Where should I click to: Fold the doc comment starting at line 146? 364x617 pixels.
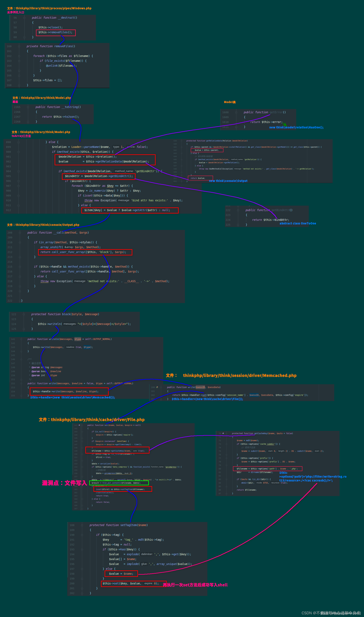tap(21, 359)
